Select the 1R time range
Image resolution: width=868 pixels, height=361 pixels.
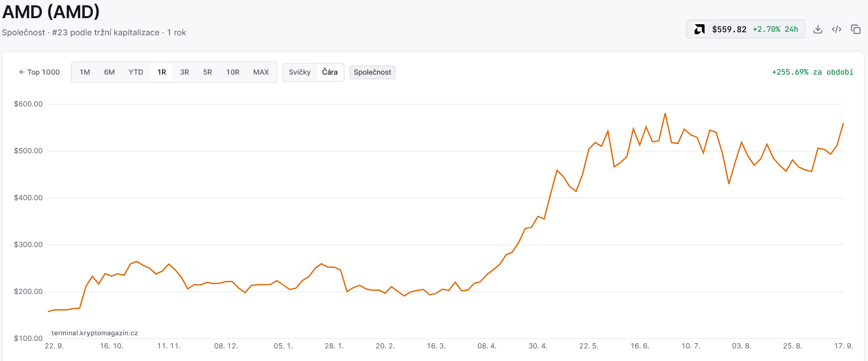click(162, 72)
